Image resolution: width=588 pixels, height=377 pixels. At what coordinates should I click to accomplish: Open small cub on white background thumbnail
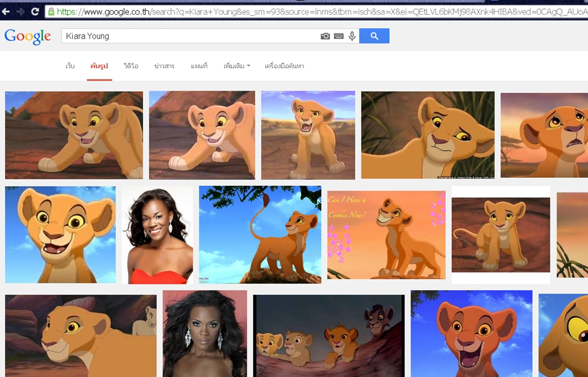point(500,235)
